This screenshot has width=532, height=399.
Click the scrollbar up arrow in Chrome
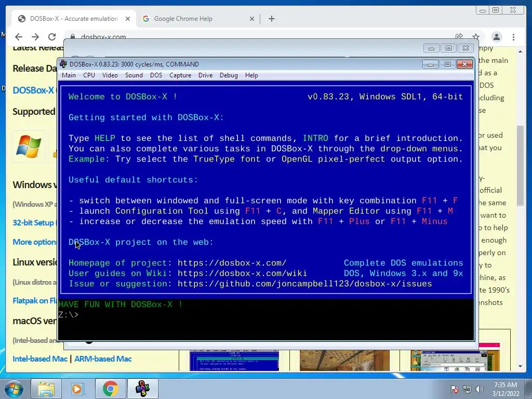click(520, 51)
